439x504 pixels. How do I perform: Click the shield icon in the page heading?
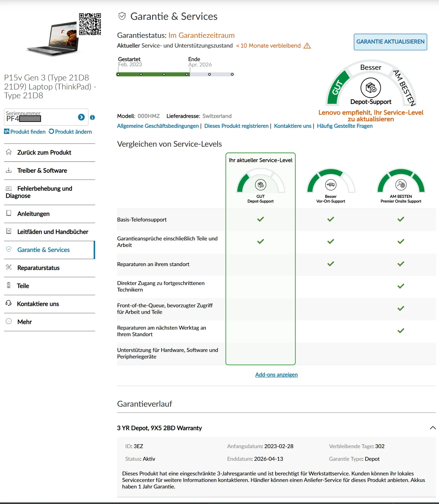tap(122, 16)
